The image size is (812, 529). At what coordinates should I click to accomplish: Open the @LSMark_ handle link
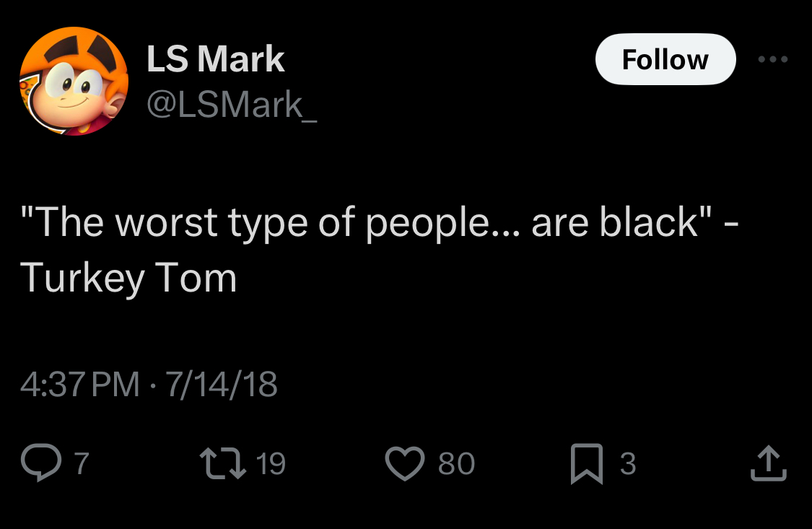[x=231, y=105]
